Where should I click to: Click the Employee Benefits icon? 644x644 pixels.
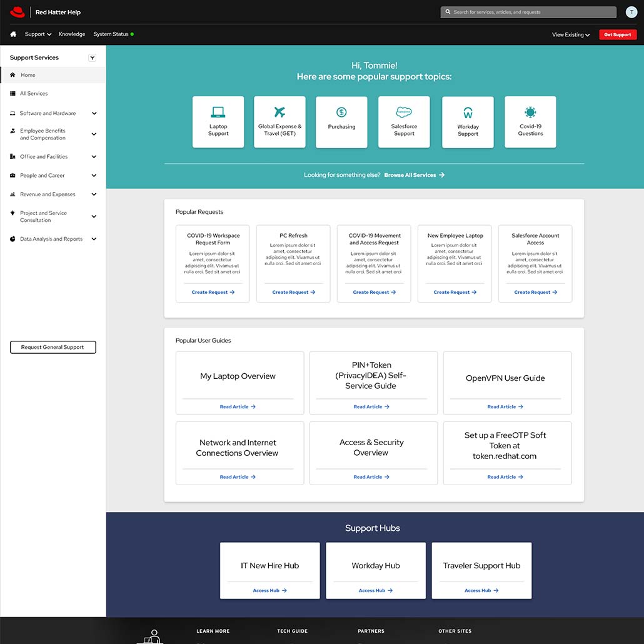pos(13,131)
